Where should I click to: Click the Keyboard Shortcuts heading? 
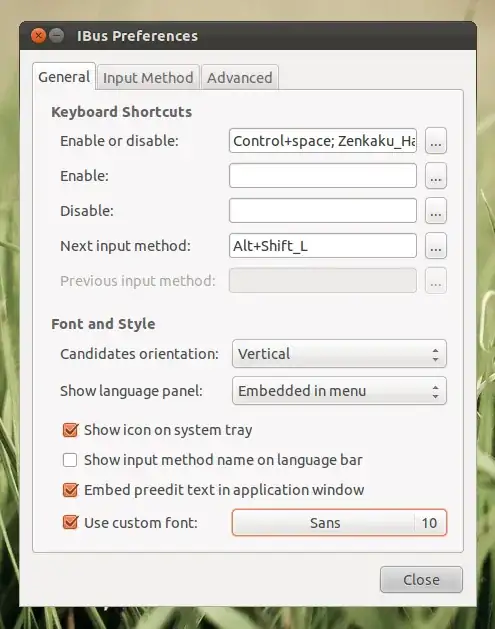(122, 112)
